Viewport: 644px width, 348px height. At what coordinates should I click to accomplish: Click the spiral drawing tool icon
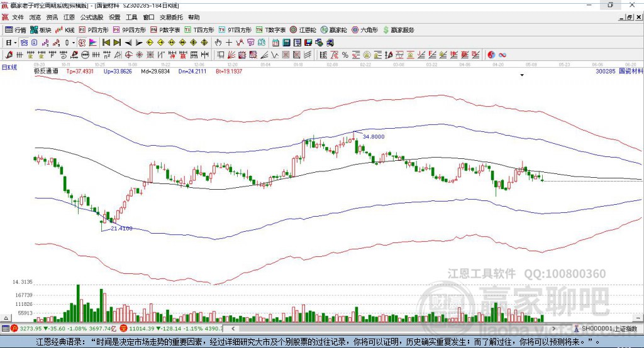pos(64,55)
